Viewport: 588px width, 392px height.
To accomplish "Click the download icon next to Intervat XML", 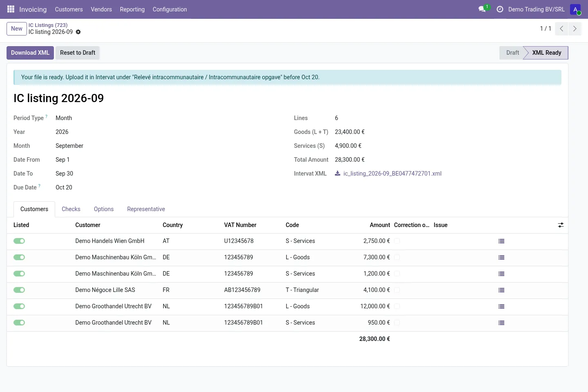I will (x=338, y=174).
